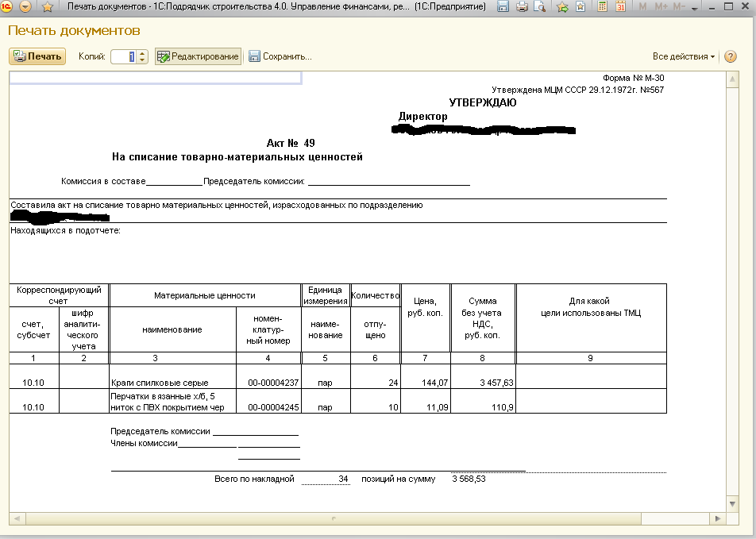Screen dimensions: 756x539
Task: Toggle the Редактирование mode button
Action: [199, 56]
